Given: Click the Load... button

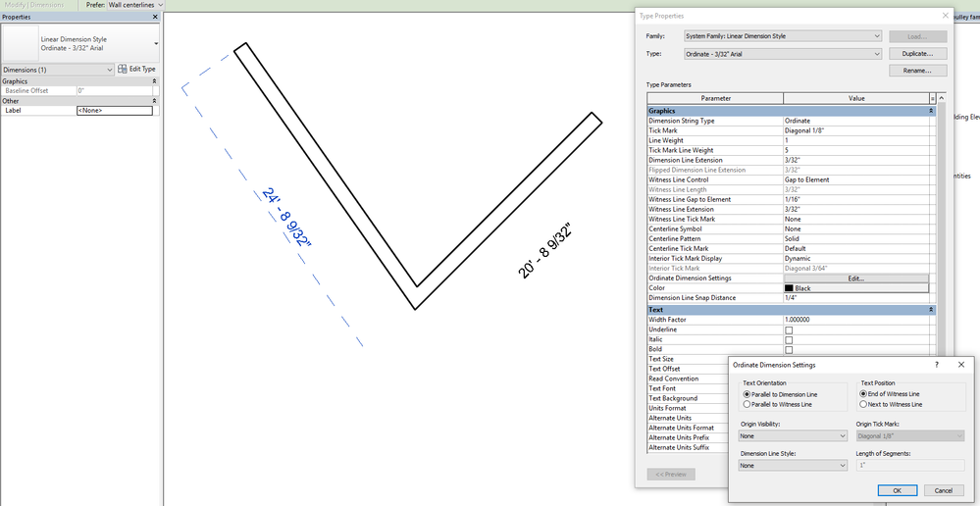Looking at the screenshot, I should [917, 37].
